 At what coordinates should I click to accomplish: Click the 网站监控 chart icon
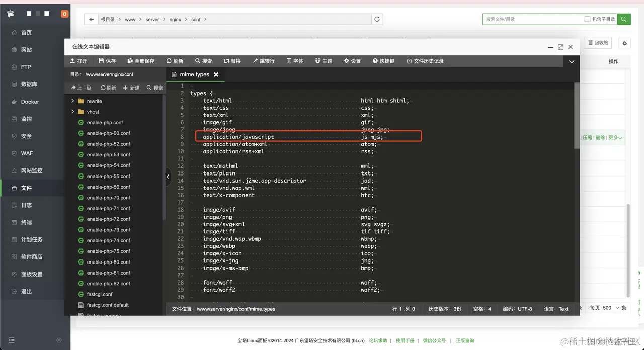[x=14, y=170]
